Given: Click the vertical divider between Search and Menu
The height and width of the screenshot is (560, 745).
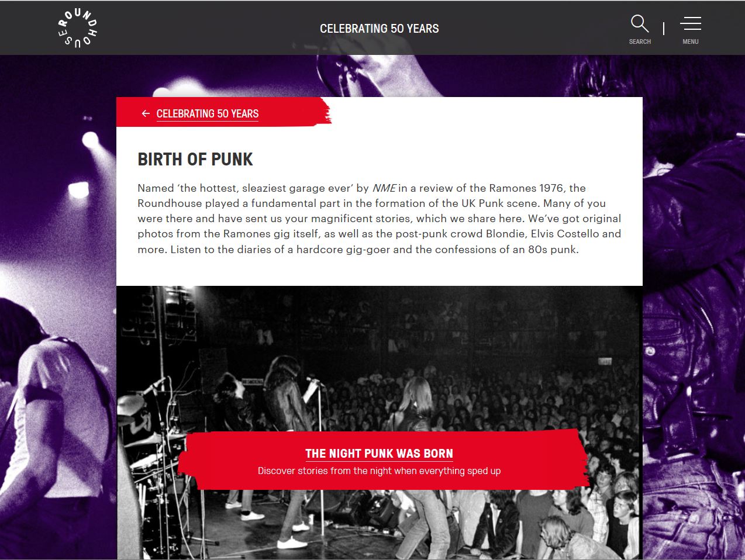Looking at the screenshot, I should coord(664,28).
